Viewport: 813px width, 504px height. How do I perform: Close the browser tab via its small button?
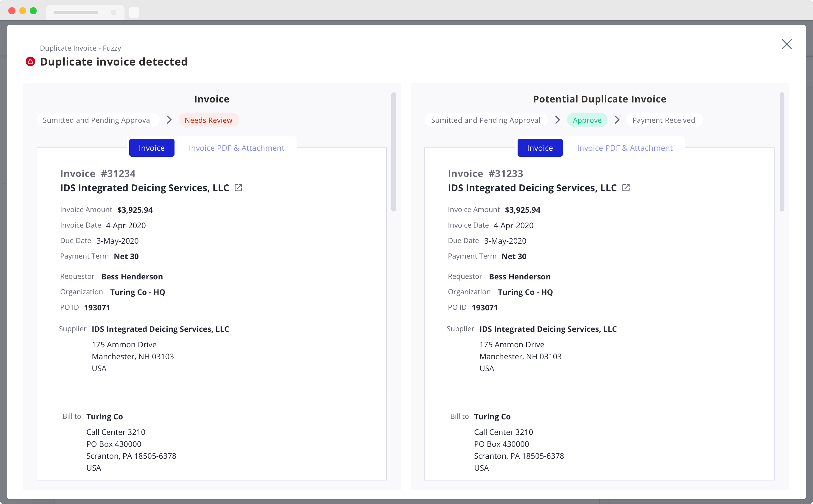click(114, 12)
